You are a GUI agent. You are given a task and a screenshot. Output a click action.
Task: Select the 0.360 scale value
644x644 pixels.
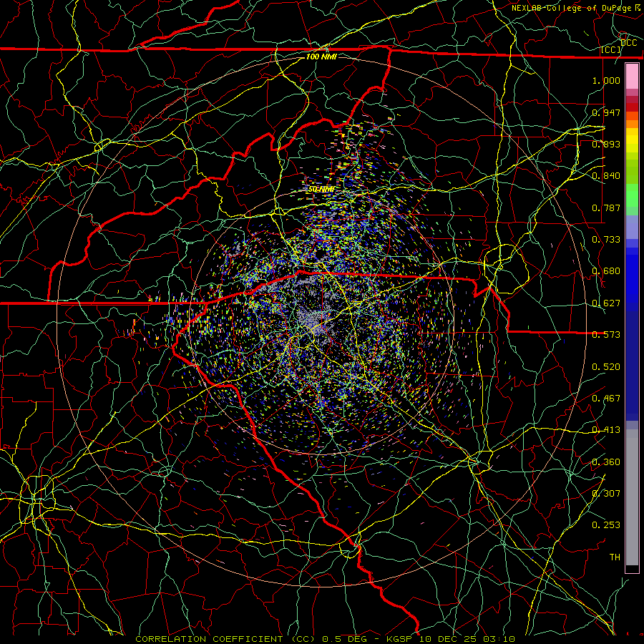(x=606, y=462)
